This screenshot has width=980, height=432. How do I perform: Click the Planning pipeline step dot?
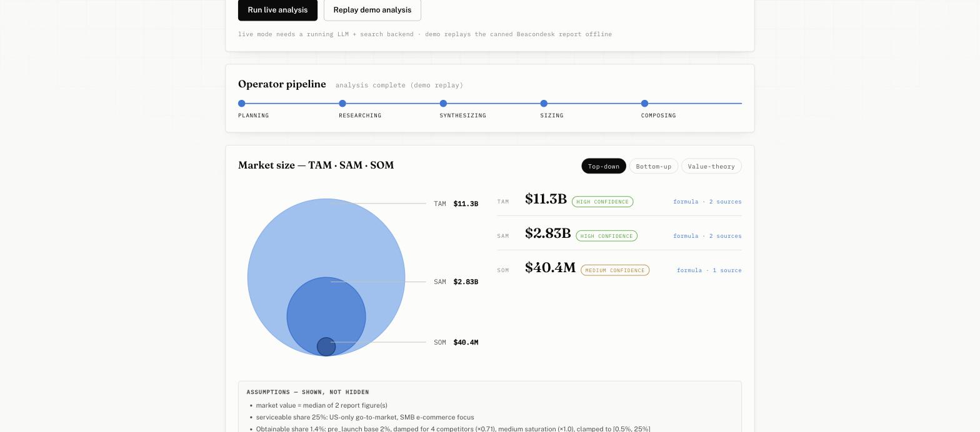pos(242,104)
